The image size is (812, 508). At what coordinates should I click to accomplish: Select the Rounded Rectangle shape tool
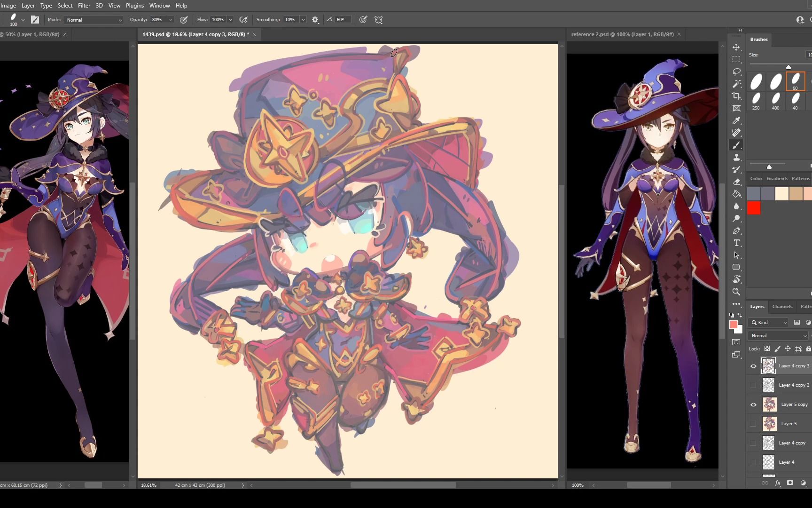tap(736, 267)
